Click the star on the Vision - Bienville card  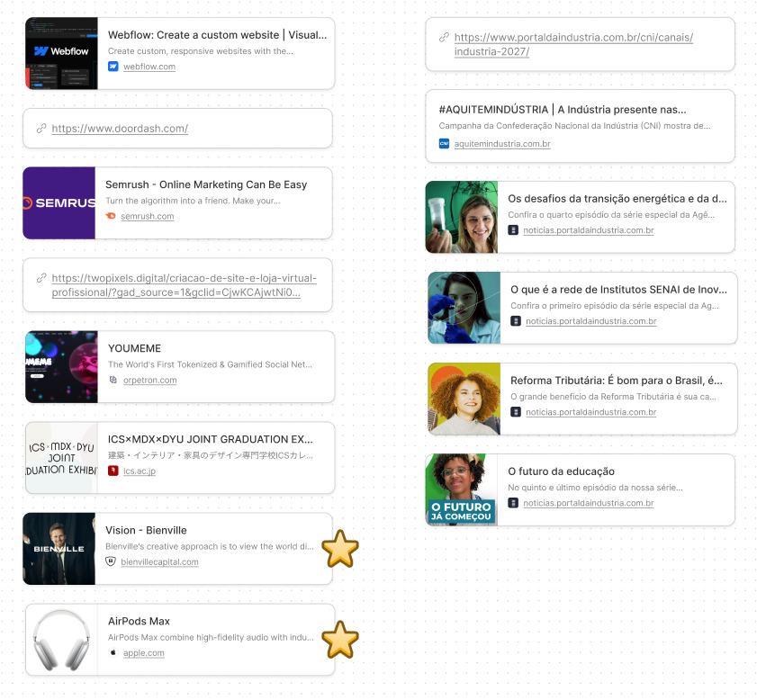[x=340, y=549]
